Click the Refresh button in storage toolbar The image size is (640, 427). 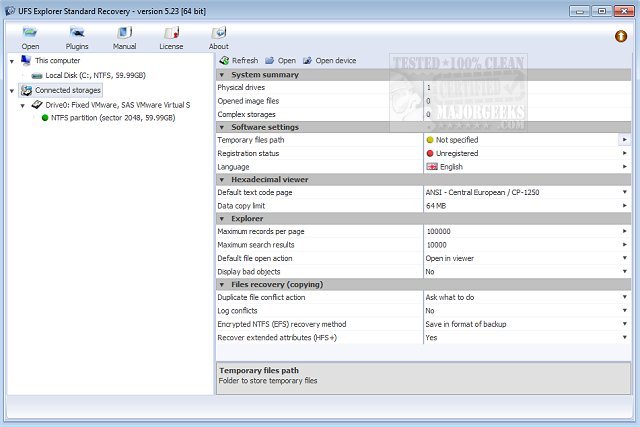pyautogui.click(x=238, y=60)
